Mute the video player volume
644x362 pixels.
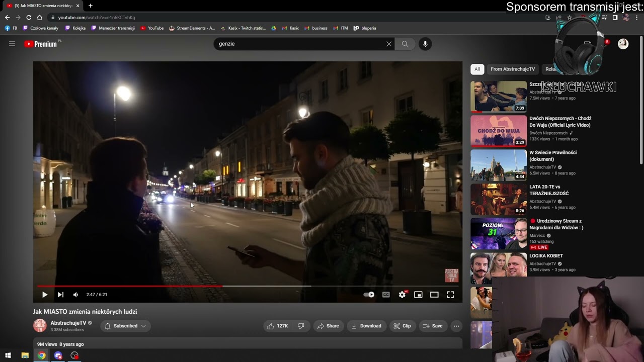tap(76, 295)
